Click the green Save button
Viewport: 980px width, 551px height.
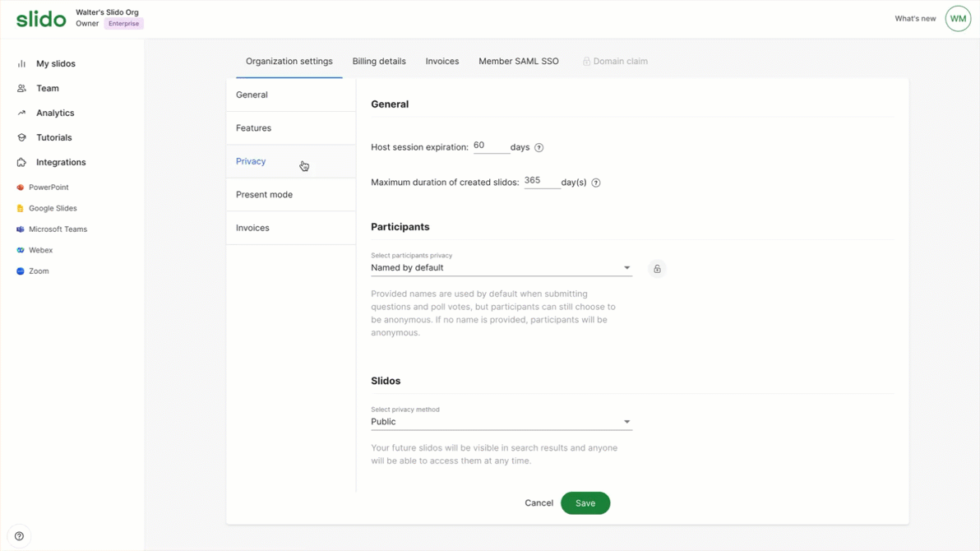(585, 503)
